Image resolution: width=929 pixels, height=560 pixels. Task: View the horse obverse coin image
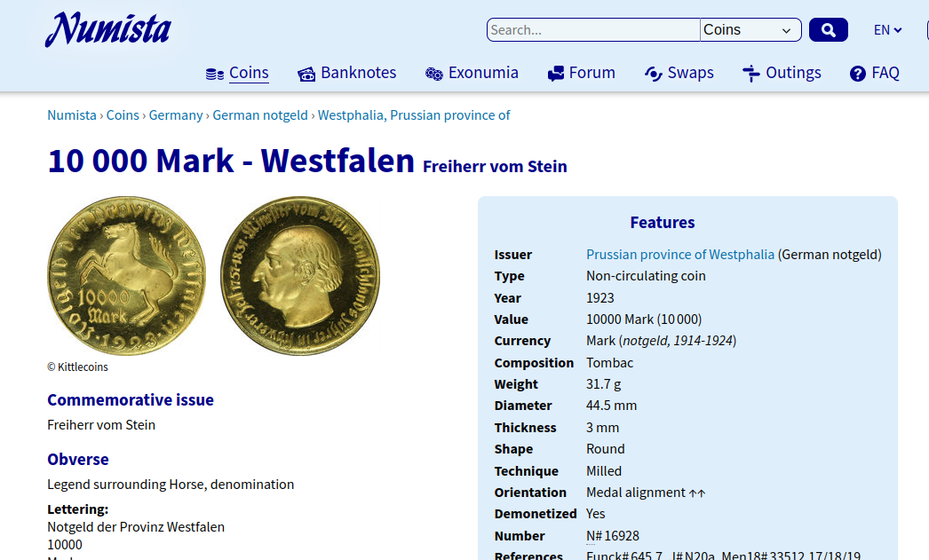click(126, 276)
